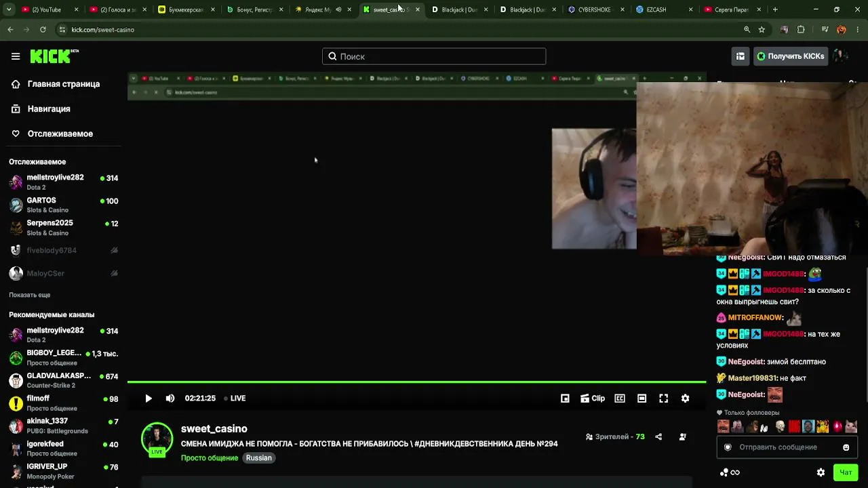Open a new browser tab
The image size is (868, 488).
point(775,9)
